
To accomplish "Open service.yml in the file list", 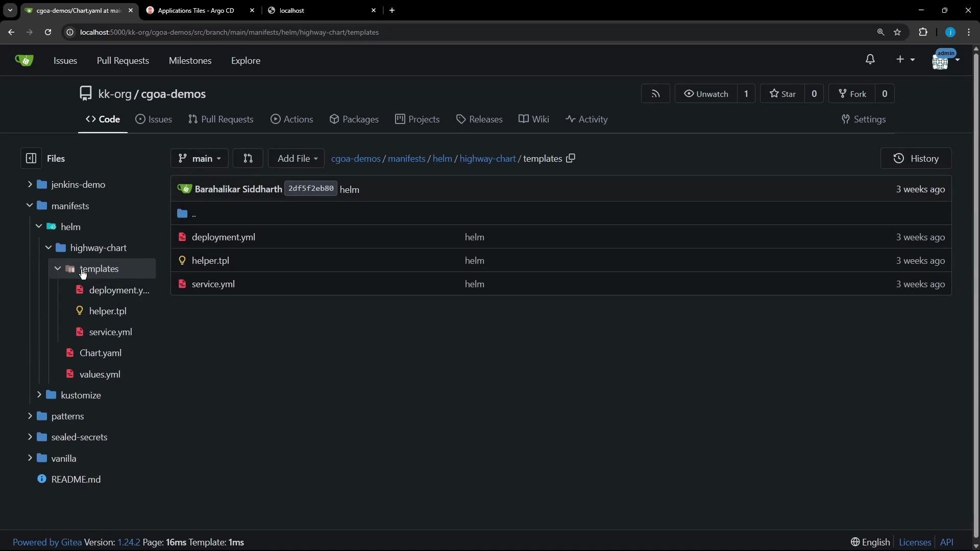I will pyautogui.click(x=213, y=284).
